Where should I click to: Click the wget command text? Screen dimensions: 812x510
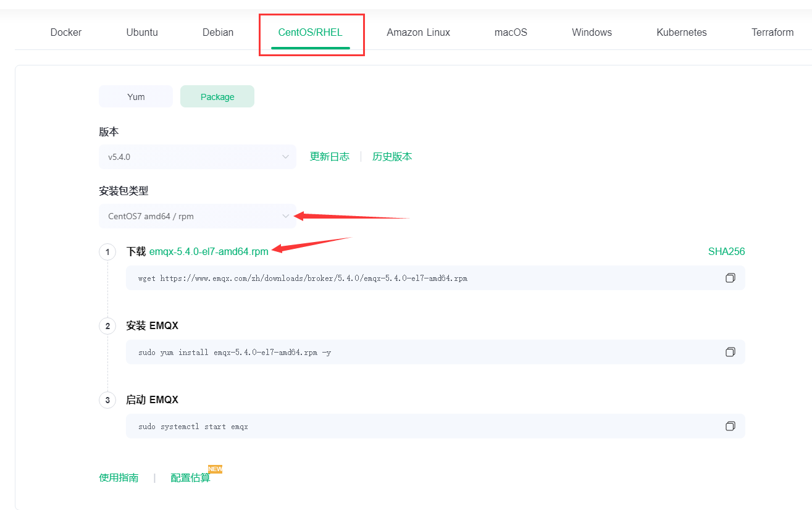coord(303,278)
